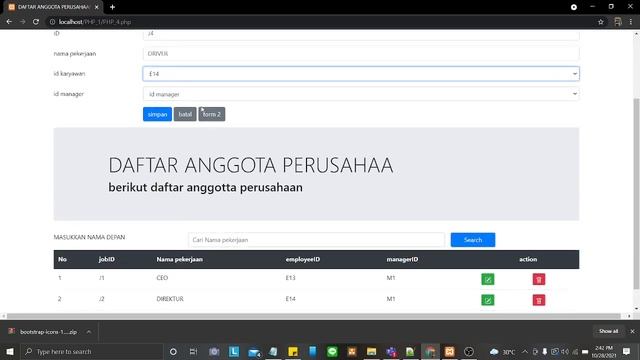The image size is (640, 360).
Task: Open the notification center icon
Action: (627, 351)
